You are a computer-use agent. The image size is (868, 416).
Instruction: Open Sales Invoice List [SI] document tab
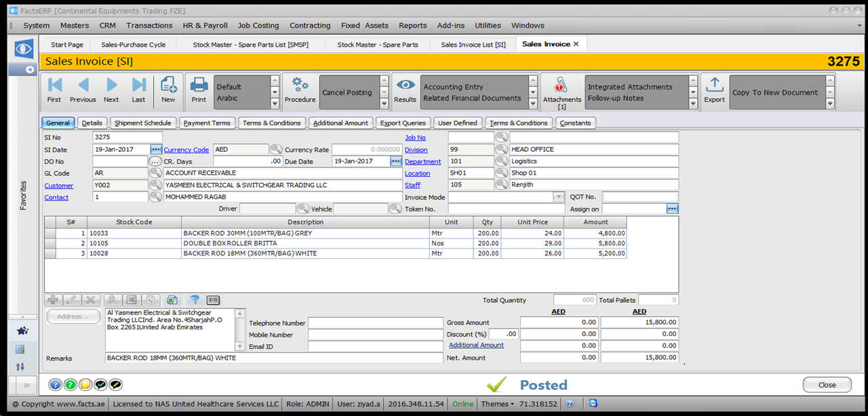[473, 44]
